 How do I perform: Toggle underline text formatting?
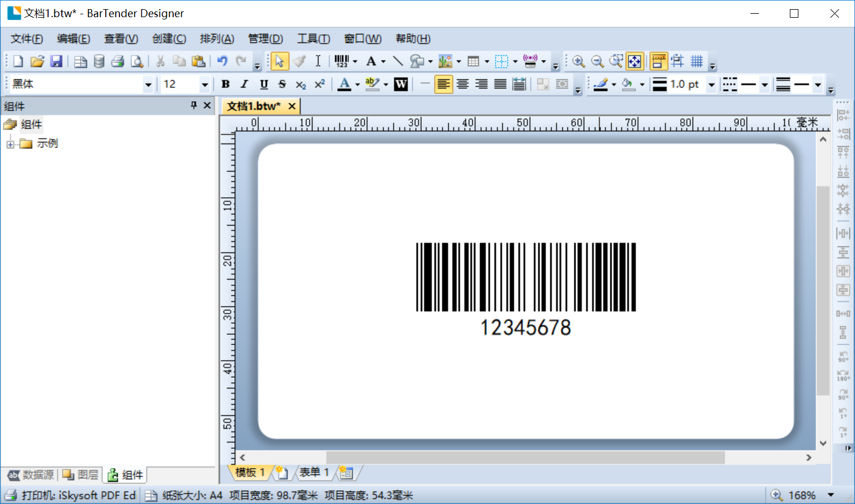(263, 85)
